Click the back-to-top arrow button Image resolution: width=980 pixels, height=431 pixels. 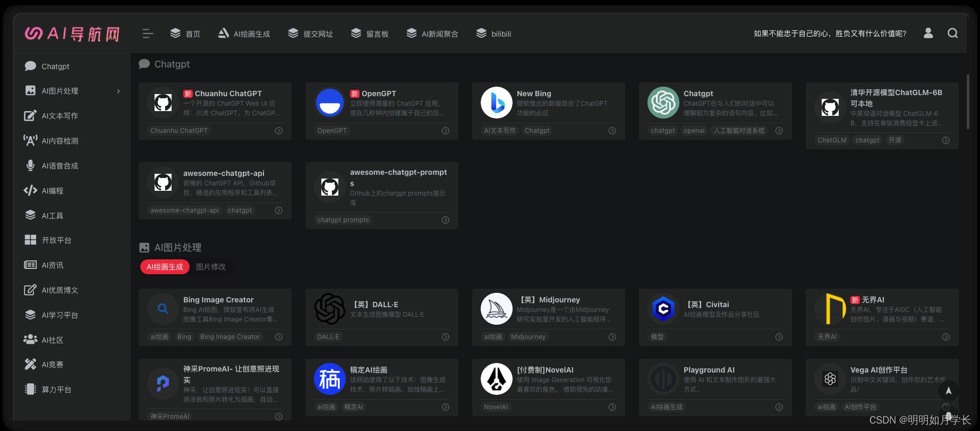click(x=948, y=391)
